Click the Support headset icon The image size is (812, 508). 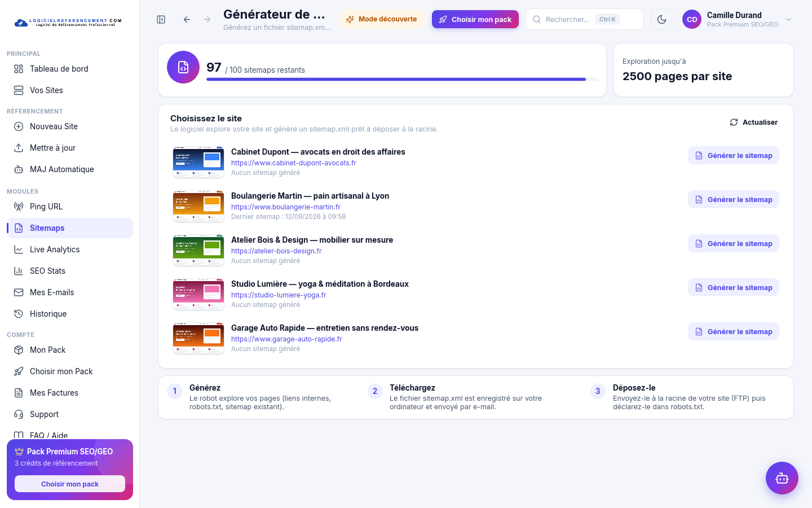tap(19, 414)
